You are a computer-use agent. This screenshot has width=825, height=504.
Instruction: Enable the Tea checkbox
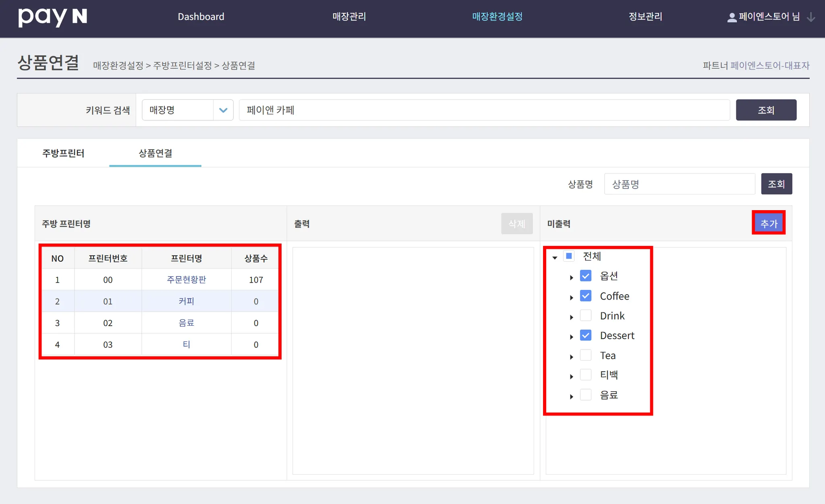point(586,355)
